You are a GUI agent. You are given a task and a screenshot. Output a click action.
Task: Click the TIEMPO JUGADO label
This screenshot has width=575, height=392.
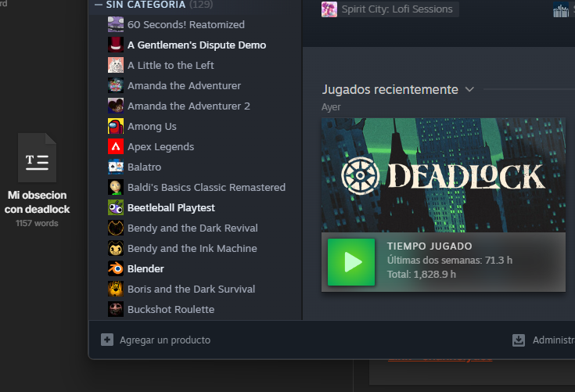[x=429, y=246]
